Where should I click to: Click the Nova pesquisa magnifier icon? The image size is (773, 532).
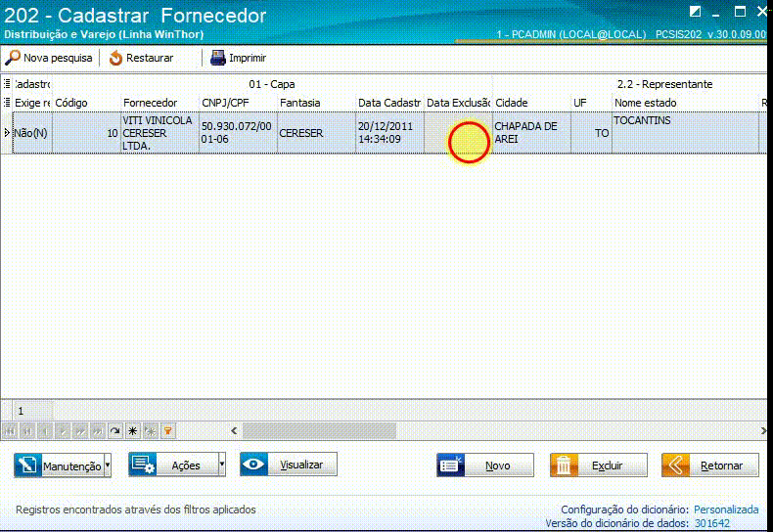[13, 58]
